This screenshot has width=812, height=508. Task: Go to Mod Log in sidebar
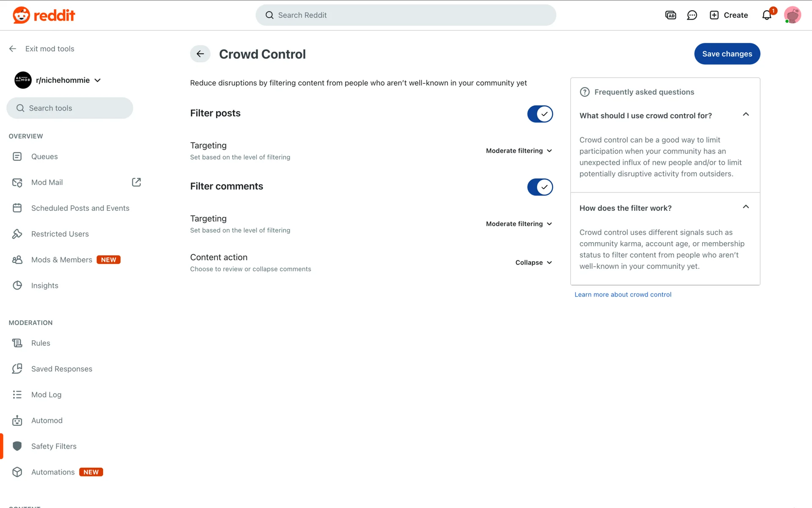(x=46, y=395)
